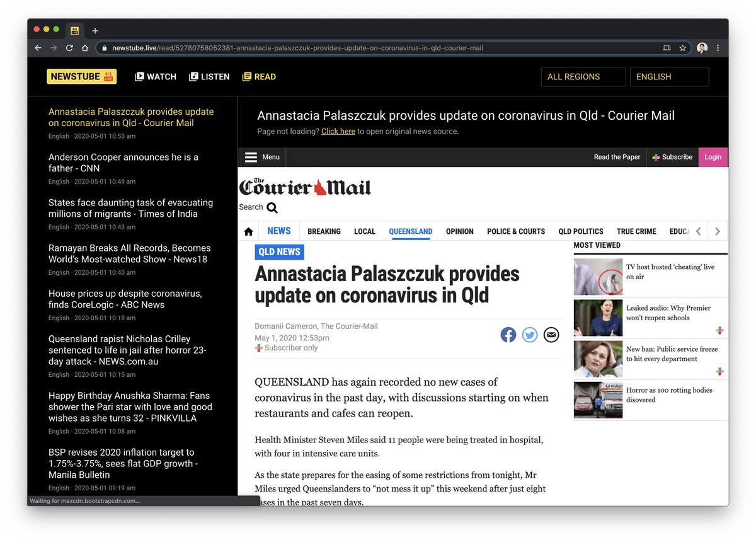The height and width of the screenshot is (542, 756).
Task: Select the BREAKING nav tab
Action: pos(324,231)
